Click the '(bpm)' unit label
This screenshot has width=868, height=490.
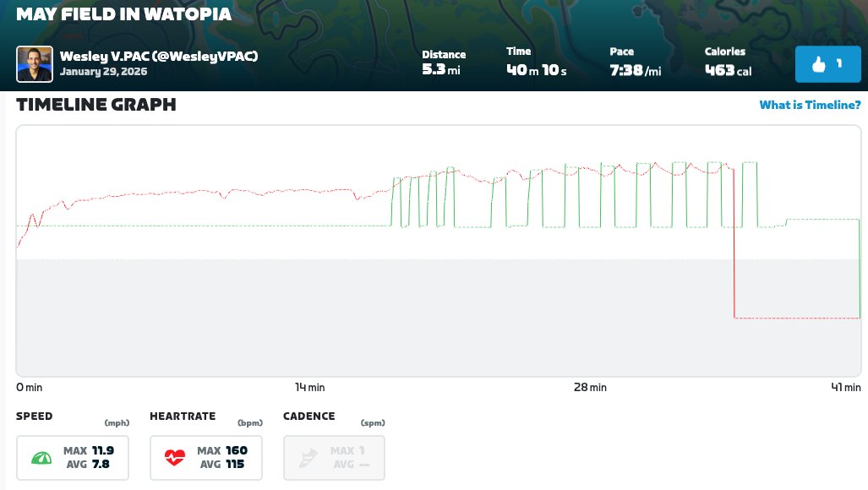pyautogui.click(x=250, y=423)
